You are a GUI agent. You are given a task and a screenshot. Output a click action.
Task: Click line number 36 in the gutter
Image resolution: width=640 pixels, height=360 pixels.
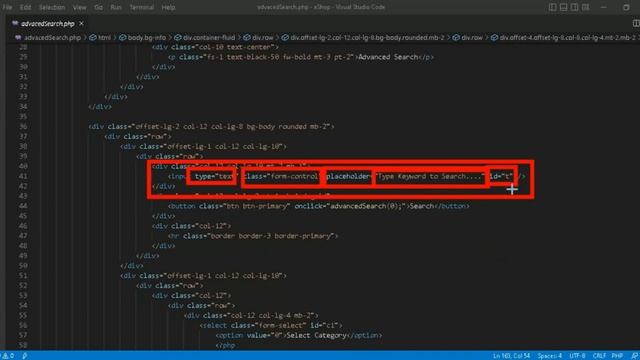[x=23, y=127]
